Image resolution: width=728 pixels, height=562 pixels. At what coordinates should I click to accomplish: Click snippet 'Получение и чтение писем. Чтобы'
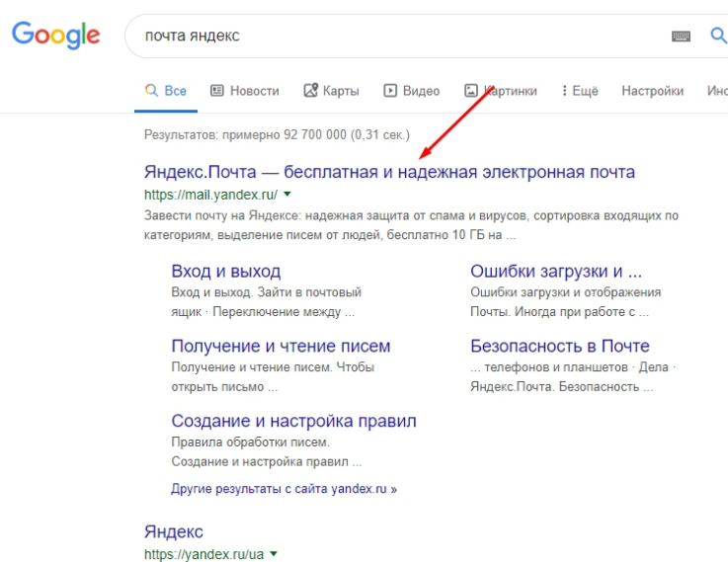pyautogui.click(x=273, y=367)
